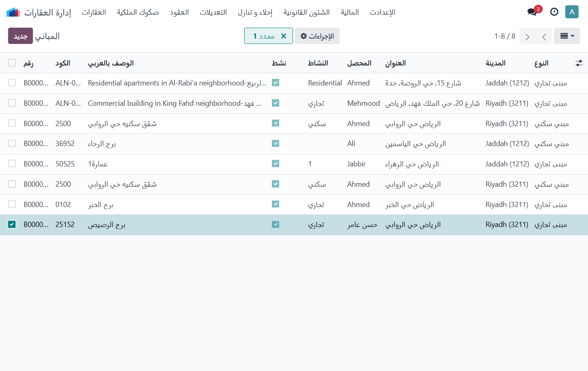Open the الإجراءات actions menu
588x371 pixels.
(317, 36)
